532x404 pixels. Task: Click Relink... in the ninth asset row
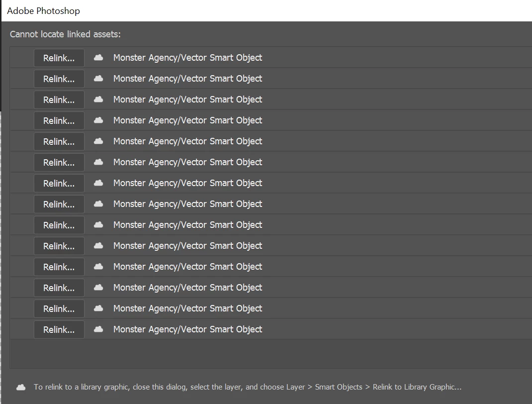[59, 225]
